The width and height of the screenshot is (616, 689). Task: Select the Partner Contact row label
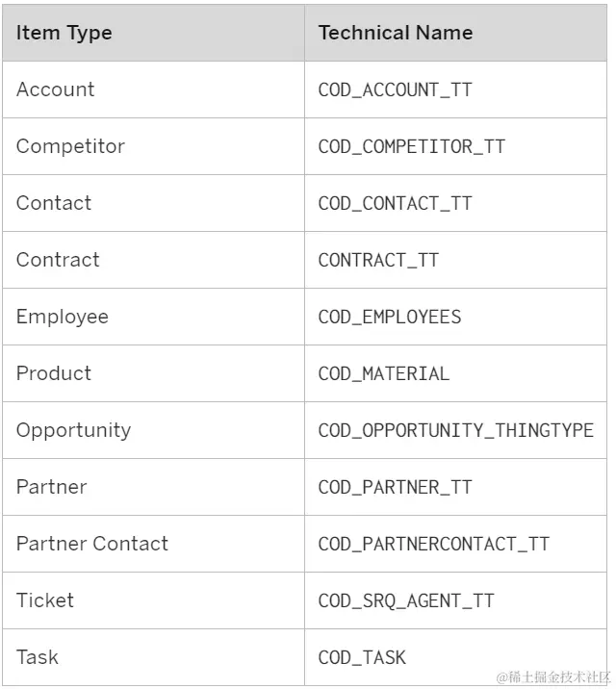point(92,544)
